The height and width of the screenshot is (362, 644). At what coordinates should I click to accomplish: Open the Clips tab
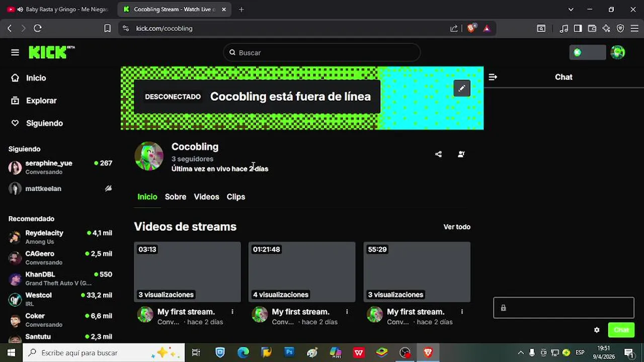(236, 197)
